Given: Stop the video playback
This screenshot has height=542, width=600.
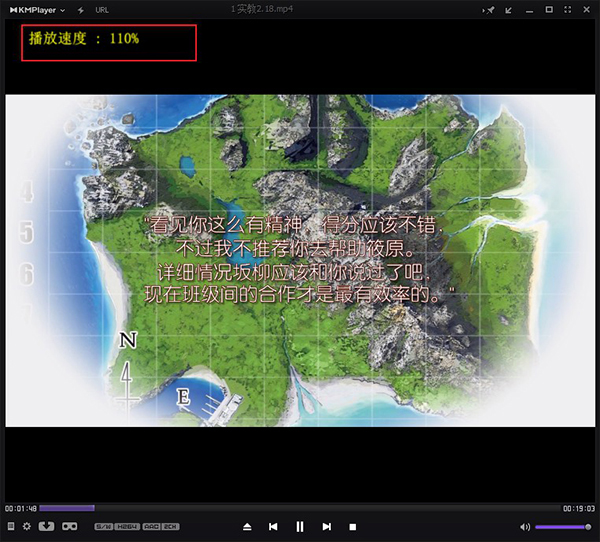Looking at the screenshot, I should 352,526.
